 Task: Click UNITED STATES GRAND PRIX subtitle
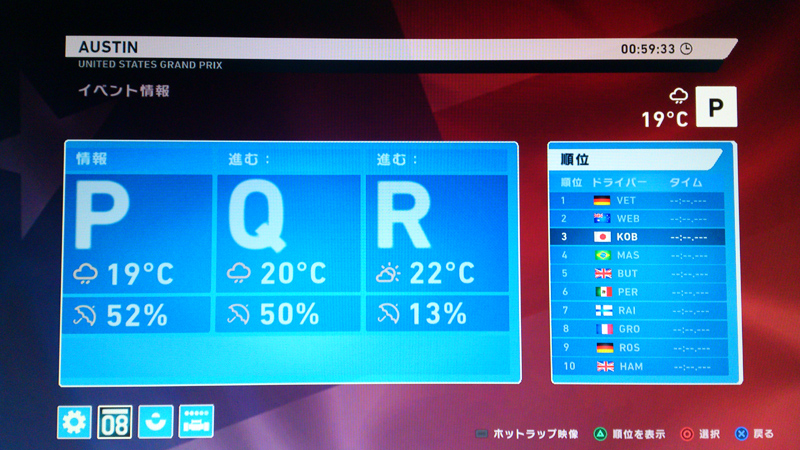click(x=150, y=65)
